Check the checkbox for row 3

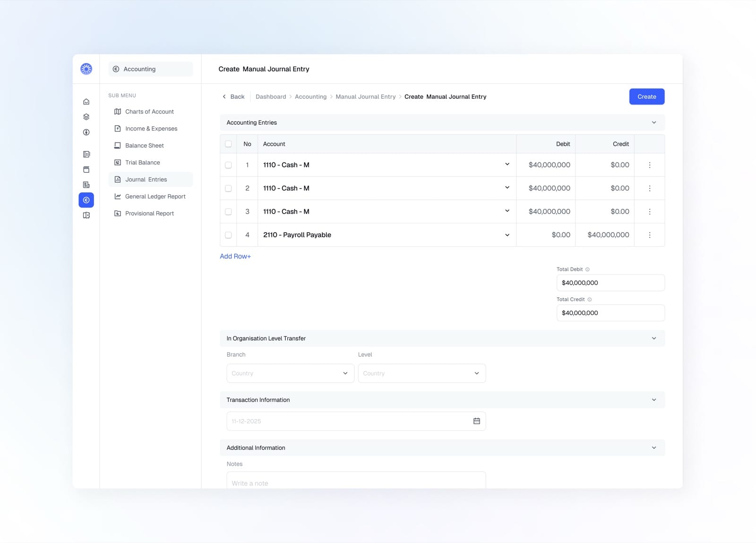coord(228,212)
